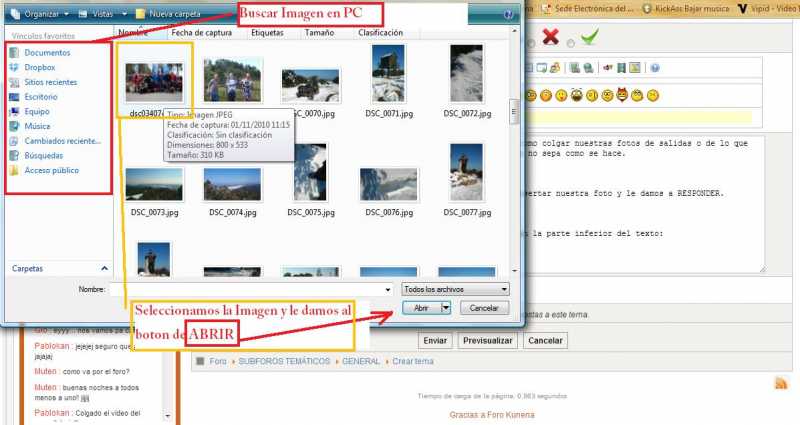Click inside the forum message text area
Screen dimensions: 800x425
[645, 204]
